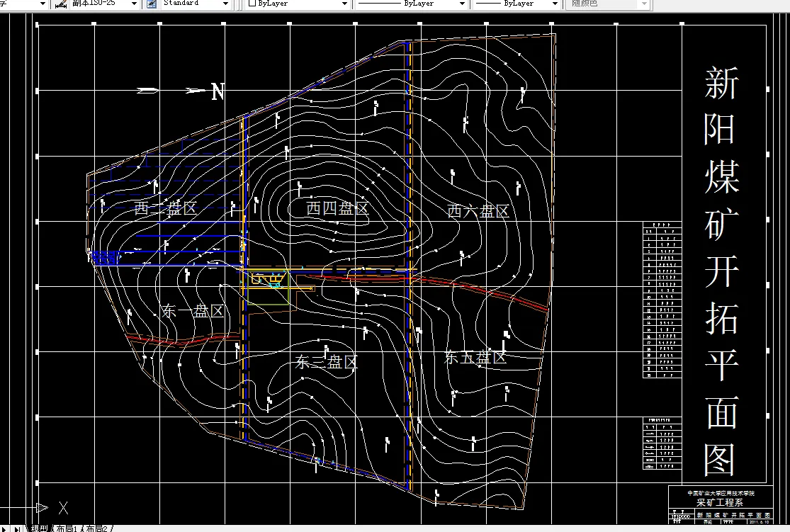Screen dimensions: 790x532
Task: Select the 东三盘区 label in drawing
Action: click(327, 362)
